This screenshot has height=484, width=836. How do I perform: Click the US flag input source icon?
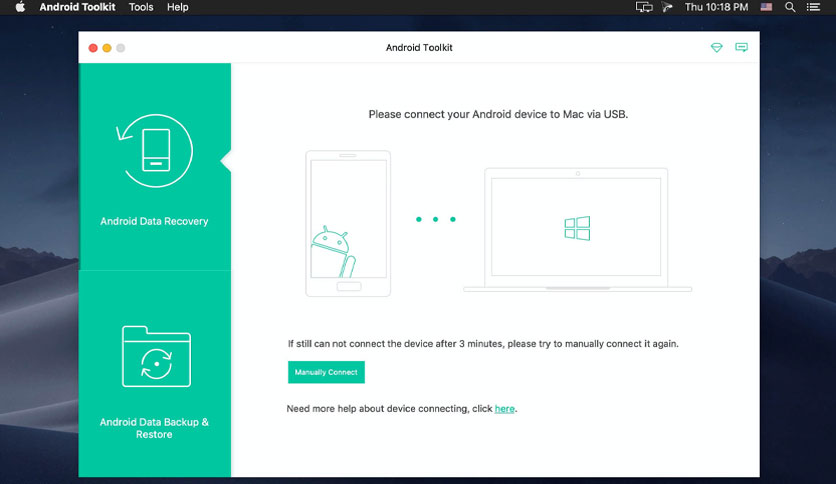(766, 7)
